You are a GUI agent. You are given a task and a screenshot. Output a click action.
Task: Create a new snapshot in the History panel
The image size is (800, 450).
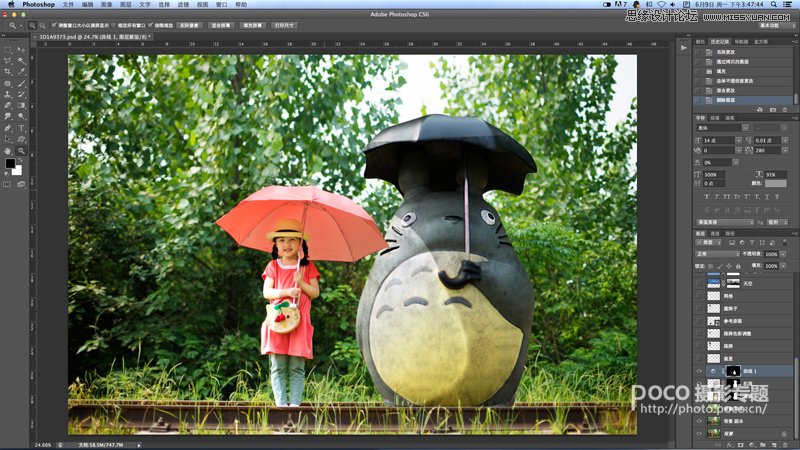(x=773, y=110)
